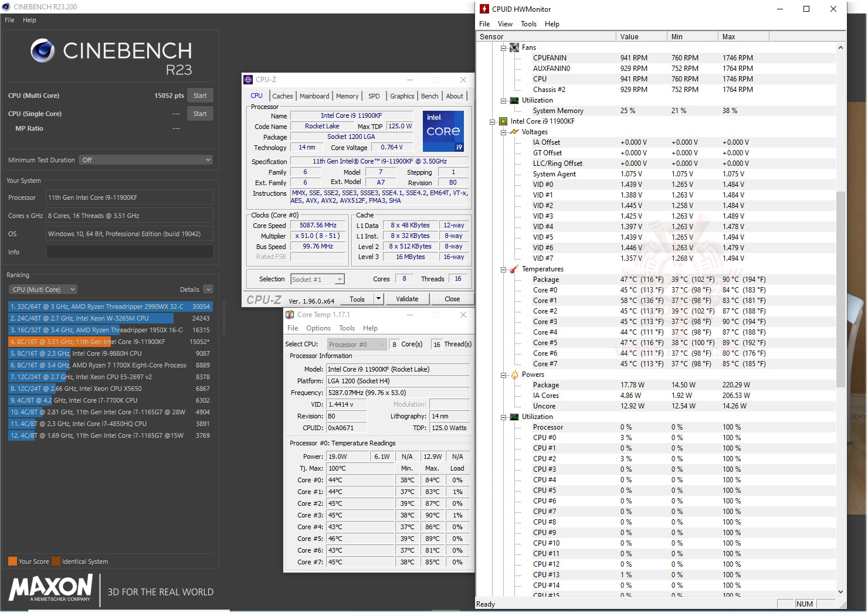
Task: Click the HWMonitor lightning icon in title bar
Action: tap(484, 9)
